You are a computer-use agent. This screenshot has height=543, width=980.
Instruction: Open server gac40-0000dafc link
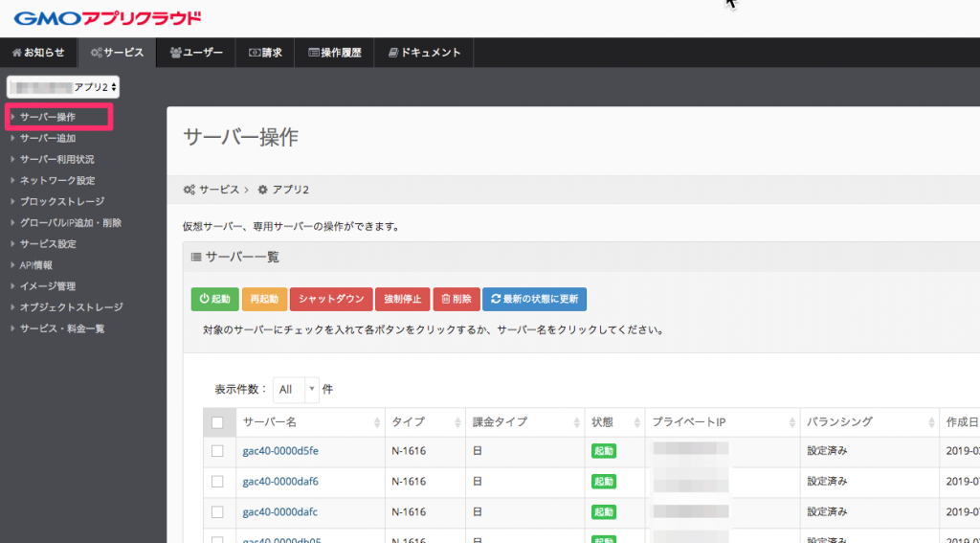click(280, 511)
